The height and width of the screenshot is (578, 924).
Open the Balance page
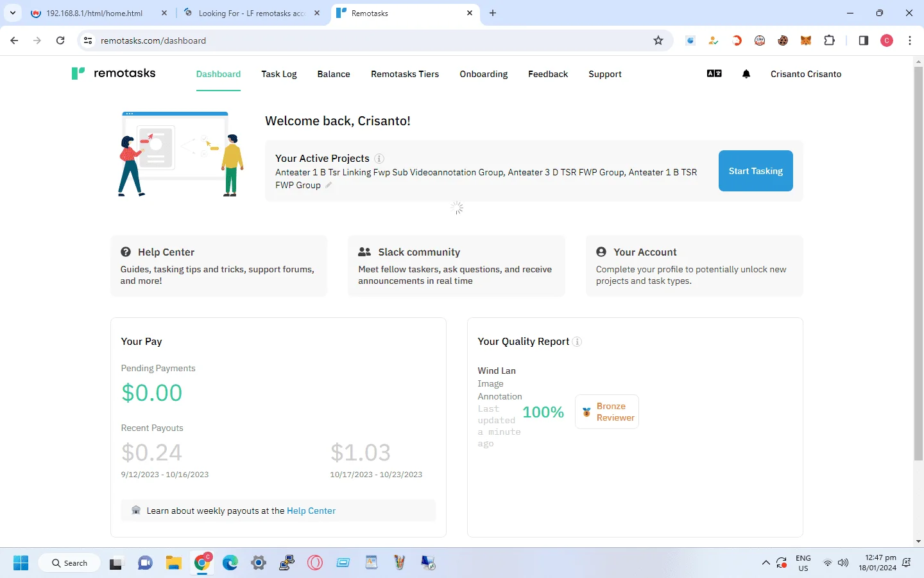pos(334,74)
